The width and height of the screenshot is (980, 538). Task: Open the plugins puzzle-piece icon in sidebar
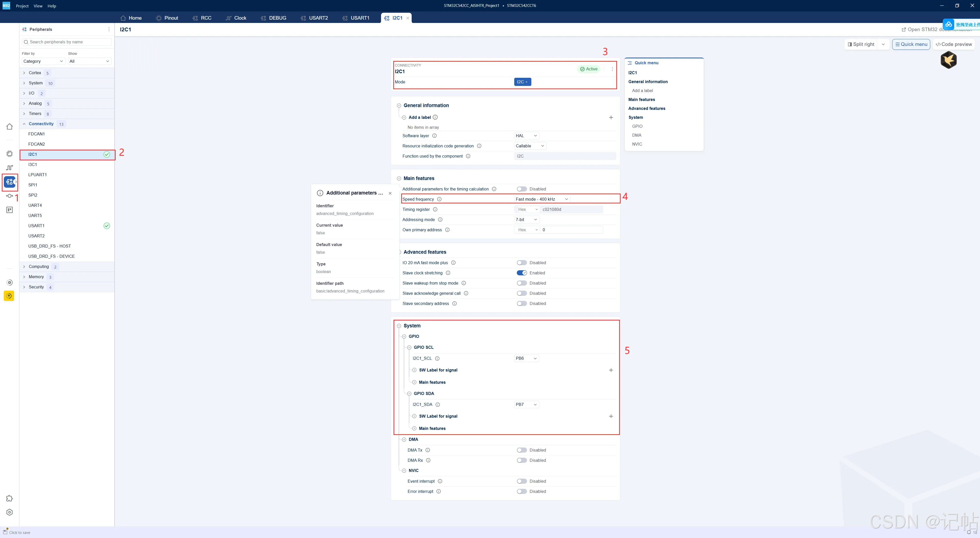pyautogui.click(x=9, y=498)
